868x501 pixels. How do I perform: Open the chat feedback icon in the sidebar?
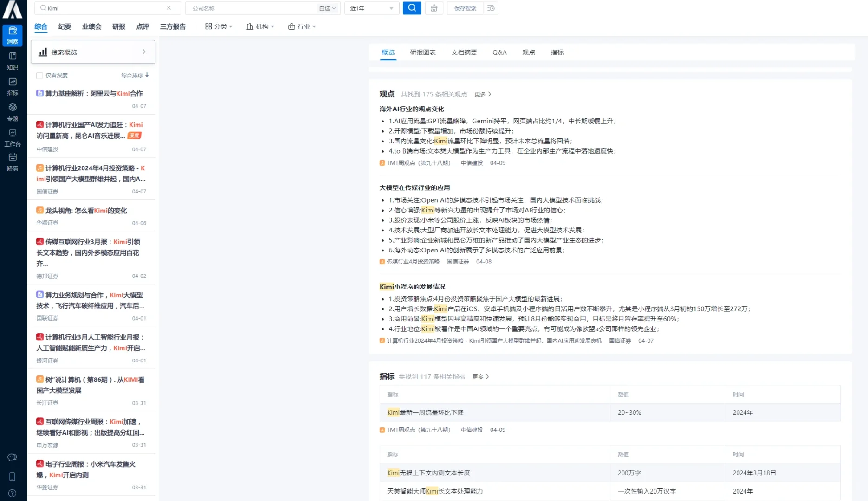13,457
